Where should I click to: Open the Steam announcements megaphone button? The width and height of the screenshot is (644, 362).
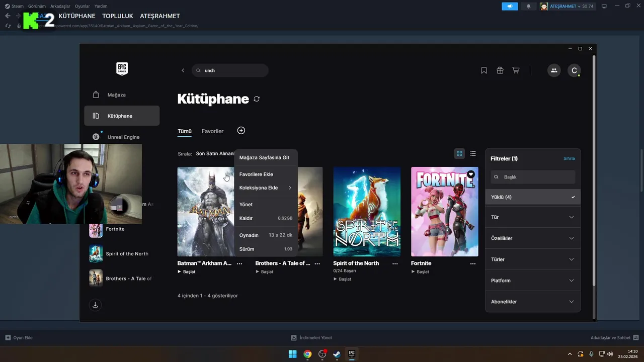[510, 7]
